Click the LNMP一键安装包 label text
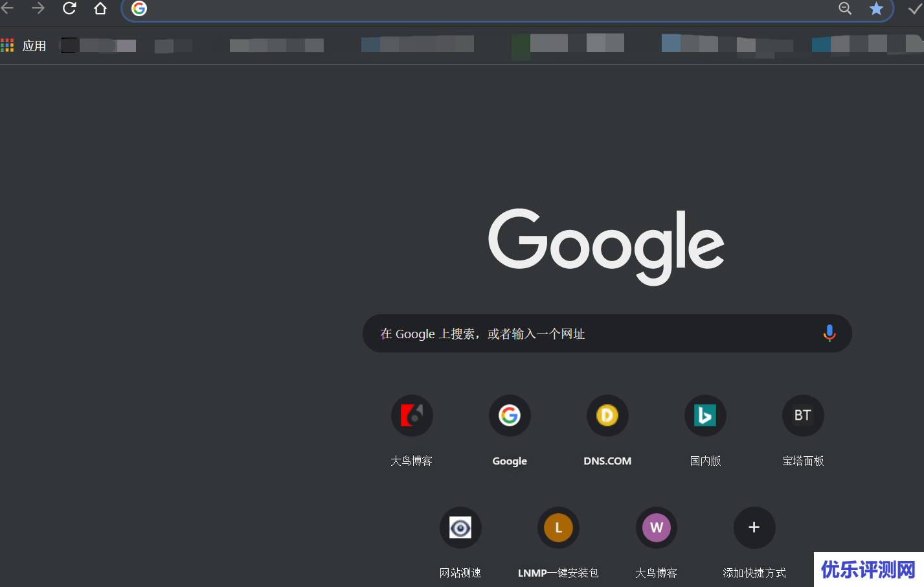Viewport: 924px width, 587px height. click(558, 573)
